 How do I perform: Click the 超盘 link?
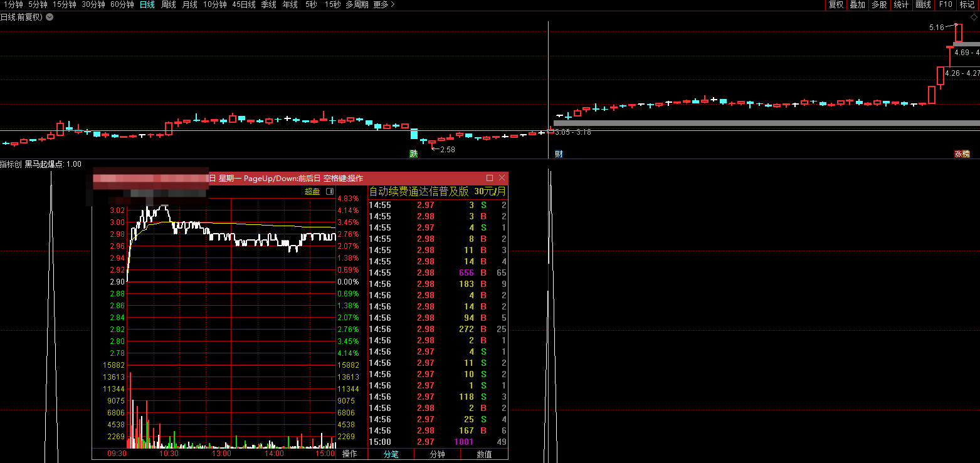pyautogui.click(x=312, y=192)
